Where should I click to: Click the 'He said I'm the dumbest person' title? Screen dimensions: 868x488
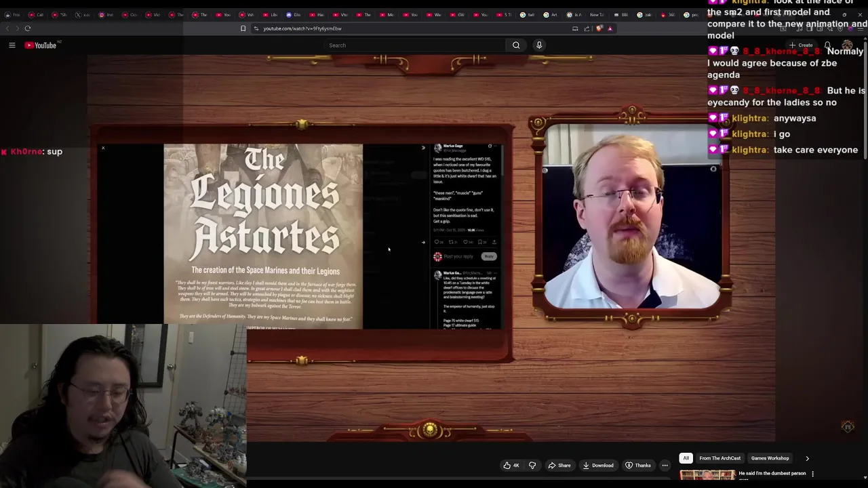click(772, 474)
